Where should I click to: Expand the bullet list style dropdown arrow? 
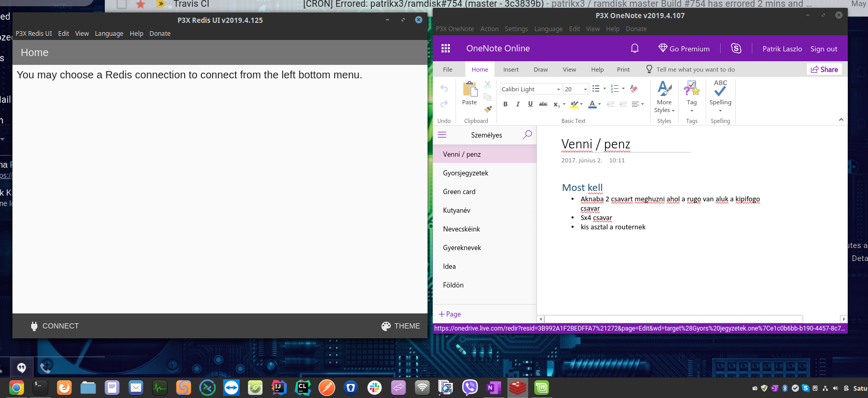click(x=605, y=89)
